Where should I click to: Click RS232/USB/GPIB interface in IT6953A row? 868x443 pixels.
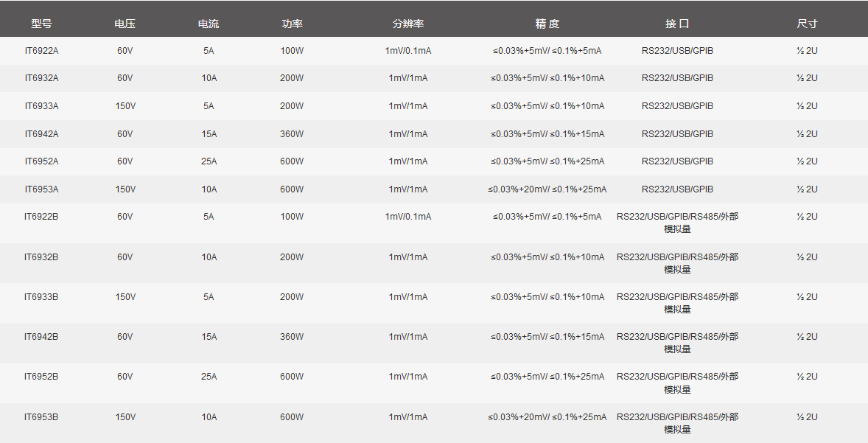click(677, 189)
